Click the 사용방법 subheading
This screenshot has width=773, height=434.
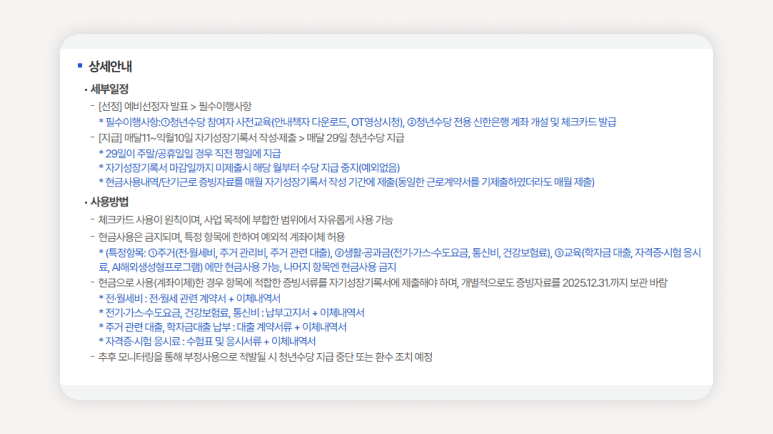coord(109,202)
